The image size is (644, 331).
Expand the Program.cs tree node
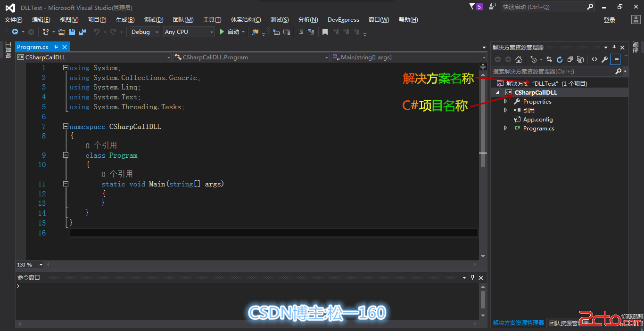point(506,128)
